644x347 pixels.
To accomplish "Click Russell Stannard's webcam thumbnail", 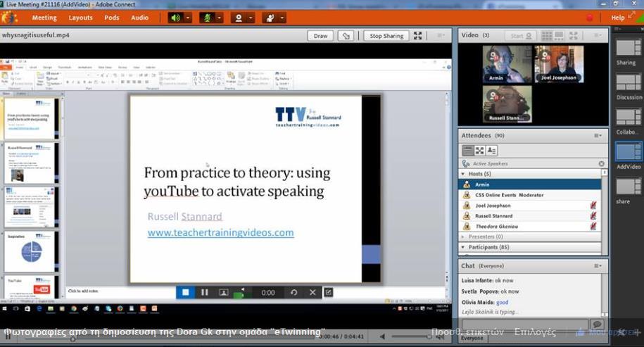I will point(507,104).
